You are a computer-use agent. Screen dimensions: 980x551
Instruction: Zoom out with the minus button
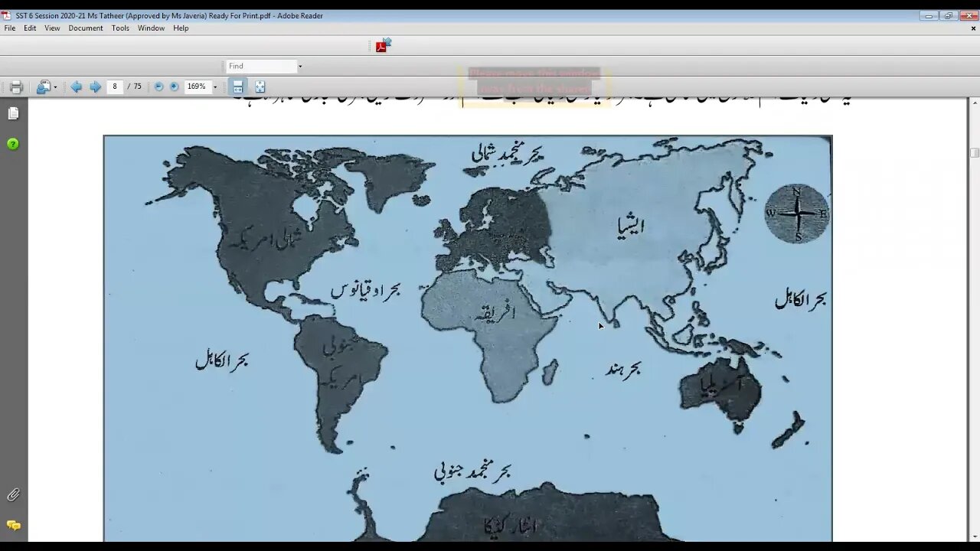(x=158, y=86)
